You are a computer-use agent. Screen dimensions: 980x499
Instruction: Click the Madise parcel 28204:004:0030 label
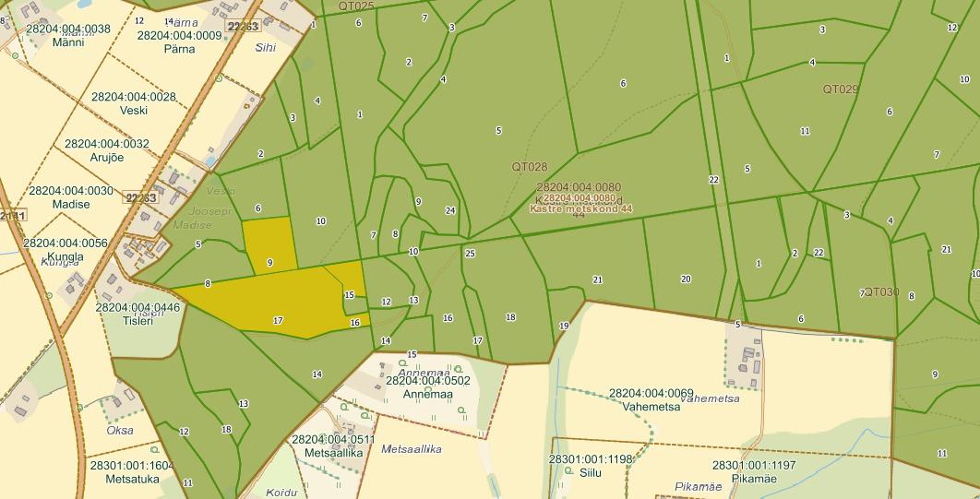tap(71, 197)
